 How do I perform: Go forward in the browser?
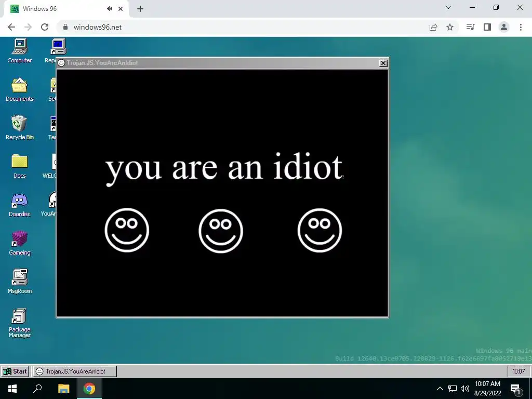[28, 27]
